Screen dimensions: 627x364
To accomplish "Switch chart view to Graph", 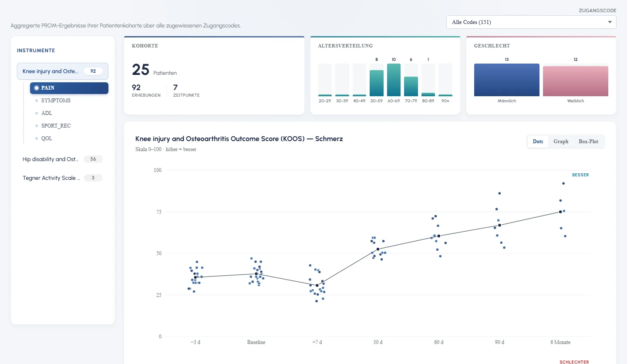I will pyautogui.click(x=561, y=142).
